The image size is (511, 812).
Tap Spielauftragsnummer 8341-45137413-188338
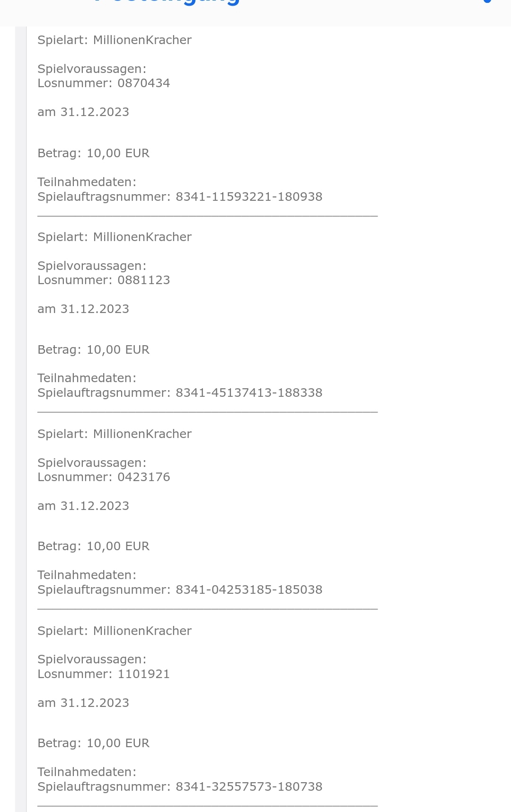click(x=180, y=393)
